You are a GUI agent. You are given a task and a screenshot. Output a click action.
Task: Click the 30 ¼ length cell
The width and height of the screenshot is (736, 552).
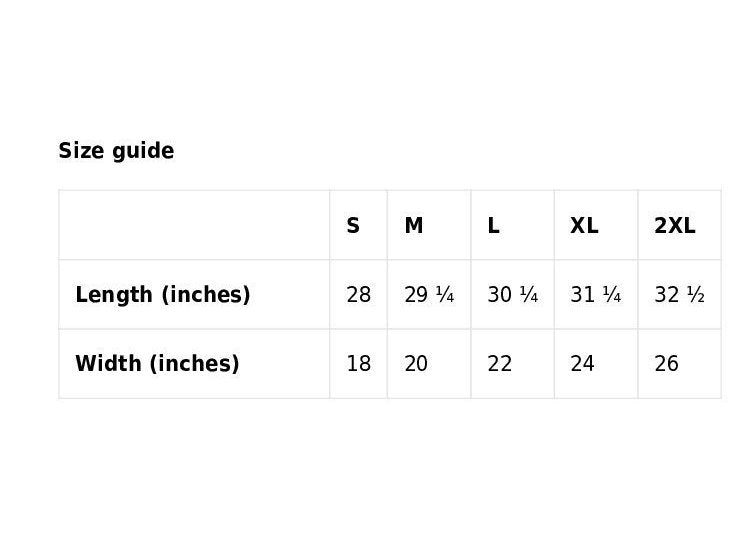513,295
